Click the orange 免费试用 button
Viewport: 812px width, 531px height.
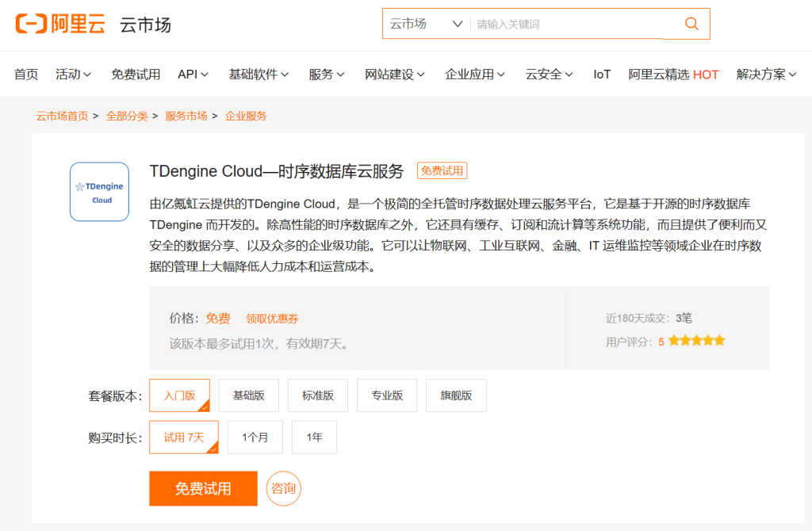[x=203, y=488]
